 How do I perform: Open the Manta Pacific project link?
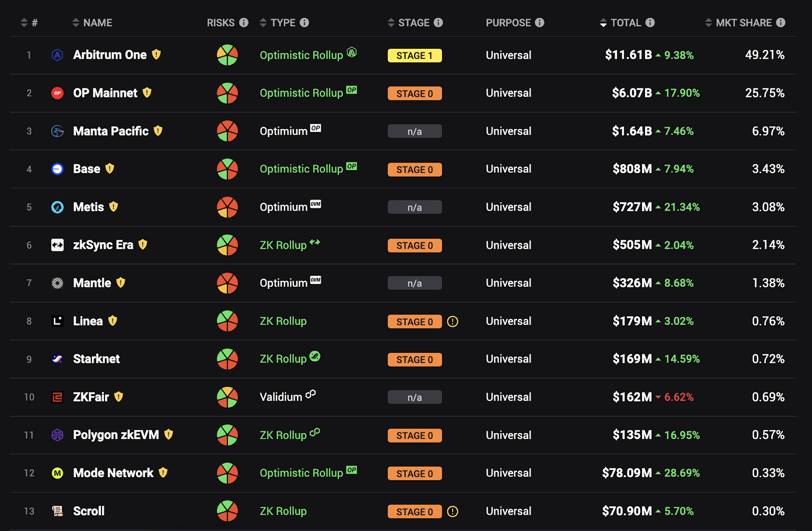point(111,131)
